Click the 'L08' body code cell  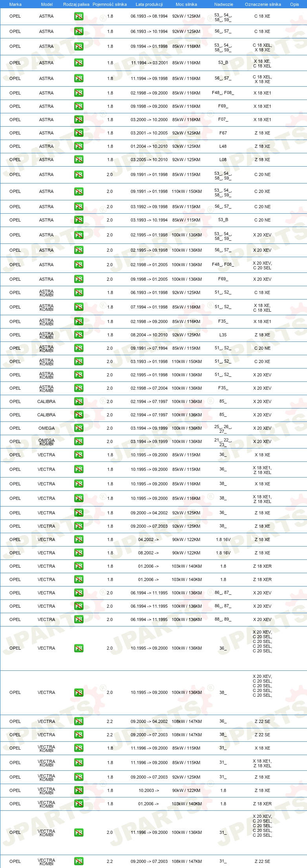(223, 160)
